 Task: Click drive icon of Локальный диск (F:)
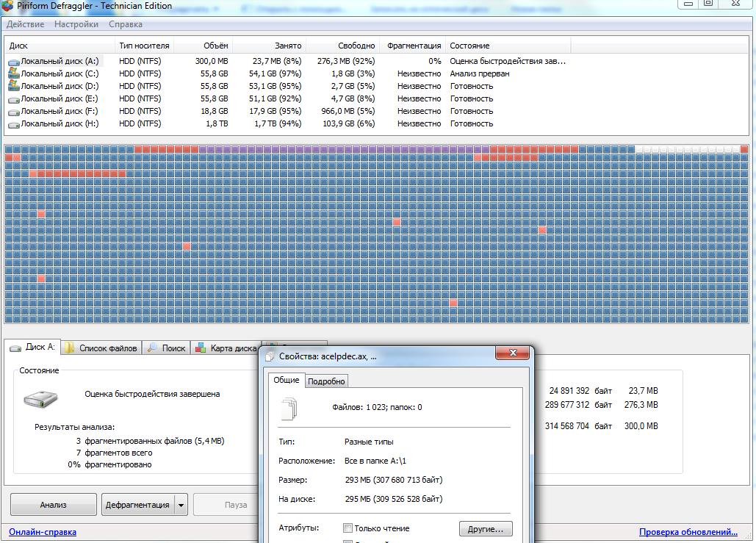(x=13, y=112)
